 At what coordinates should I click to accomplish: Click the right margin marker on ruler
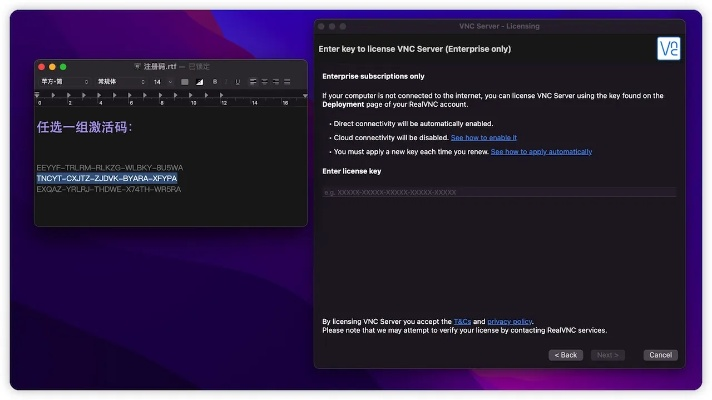click(305, 95)
